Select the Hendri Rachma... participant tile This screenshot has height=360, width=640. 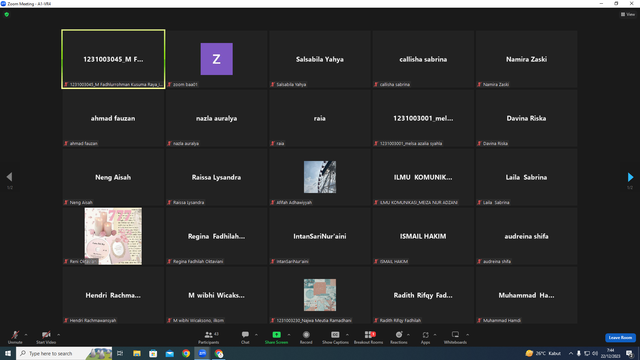coord(113,295)
